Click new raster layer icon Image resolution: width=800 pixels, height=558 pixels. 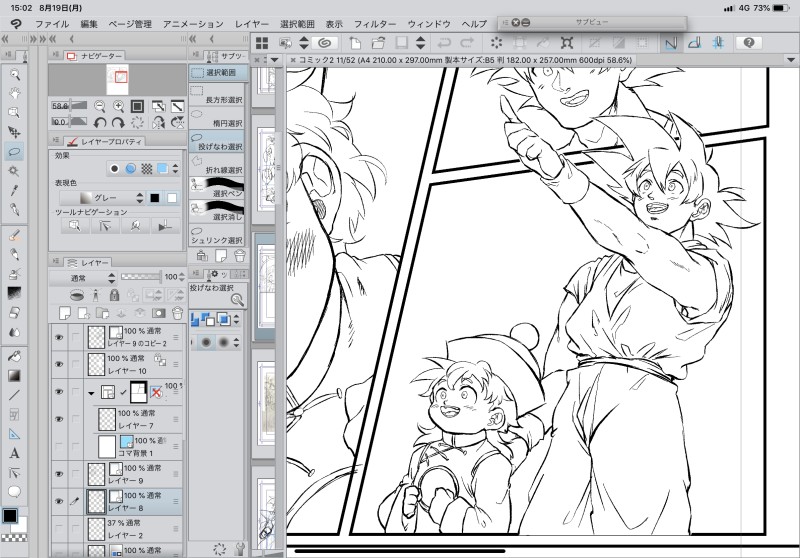[65, 313]
